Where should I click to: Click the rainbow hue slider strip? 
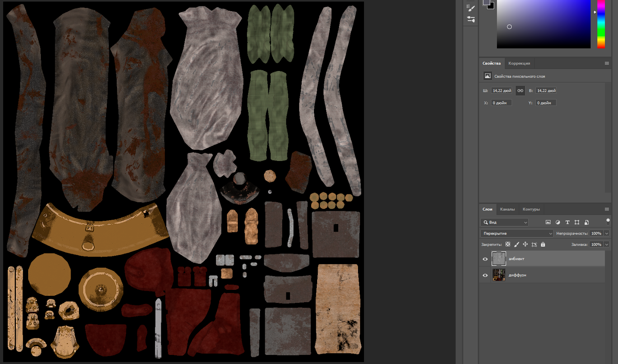tap(601, 24)
